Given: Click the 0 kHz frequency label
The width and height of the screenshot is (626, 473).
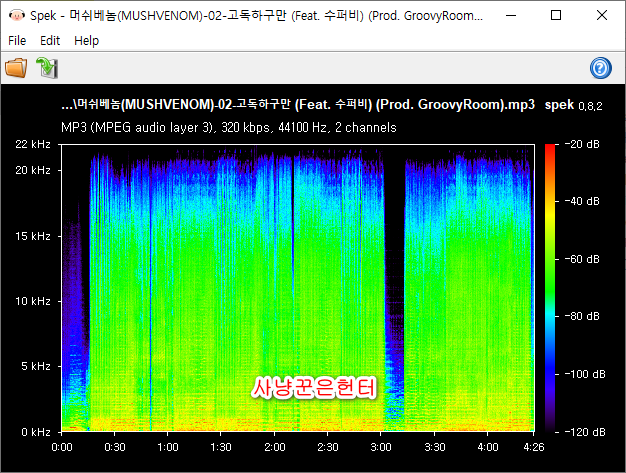Looking at the screenshot, I should [x=36, y=432].
